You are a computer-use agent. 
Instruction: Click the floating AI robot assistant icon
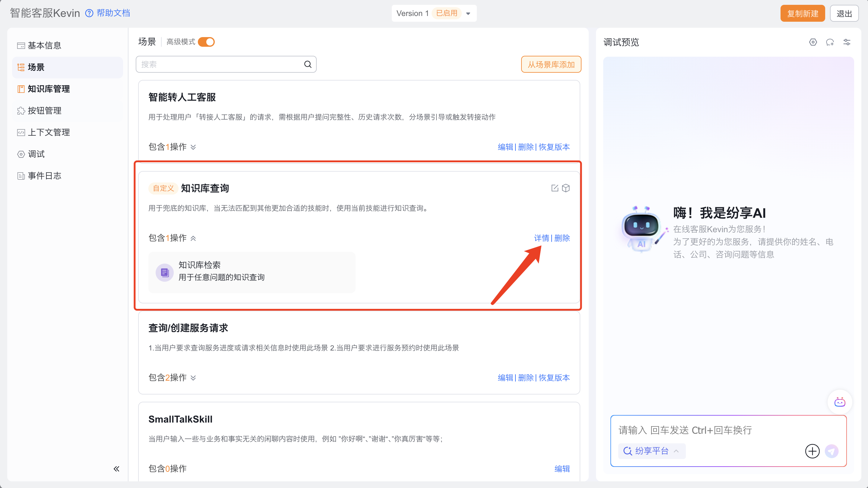point(839,402)
